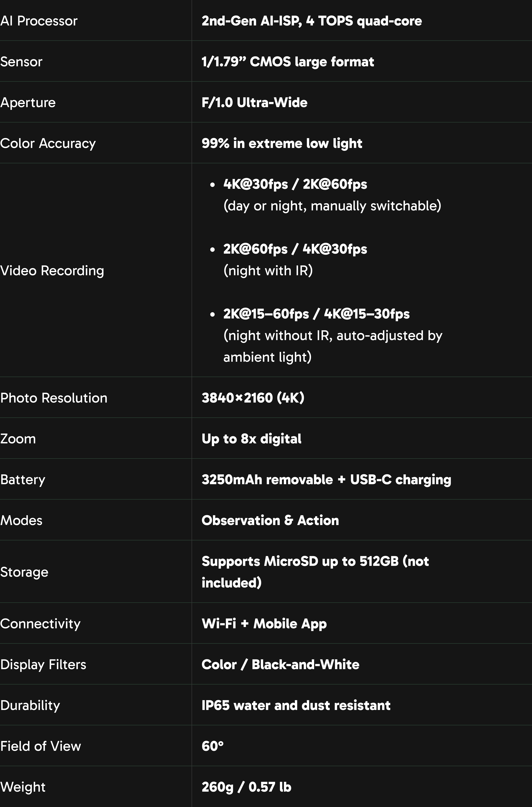Click the Up to 8x digital zoom value
532x807 pixels.
tap(251, 439)
